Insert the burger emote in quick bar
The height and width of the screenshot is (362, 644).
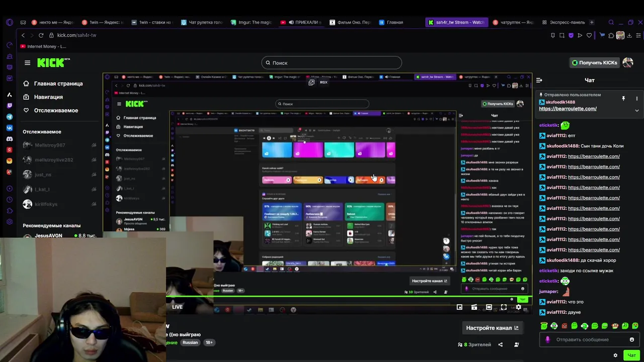[615, 326]
